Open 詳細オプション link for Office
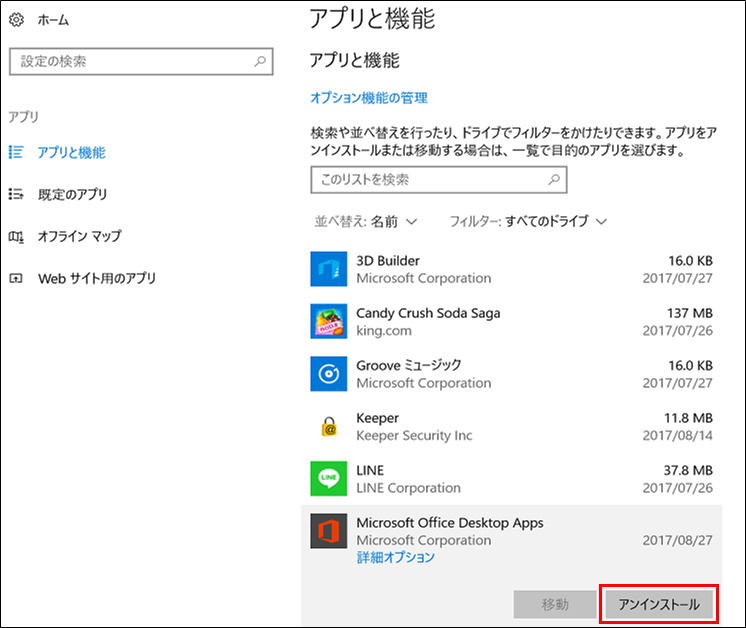This screenshot has height=628, width=746. [396, 557]
